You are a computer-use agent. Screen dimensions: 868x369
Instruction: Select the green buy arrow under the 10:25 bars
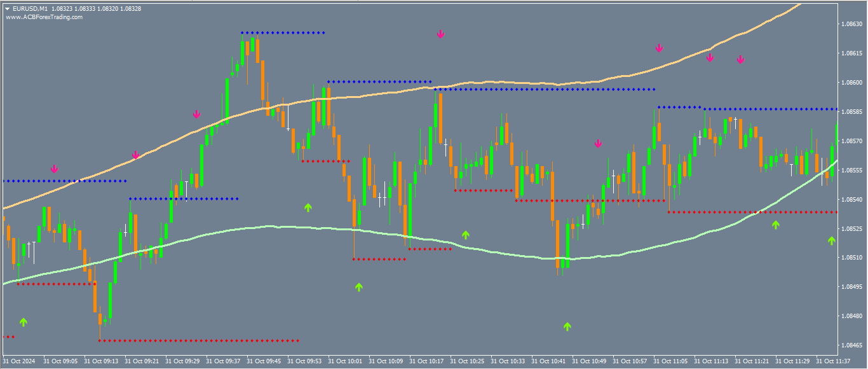point(465,234)
